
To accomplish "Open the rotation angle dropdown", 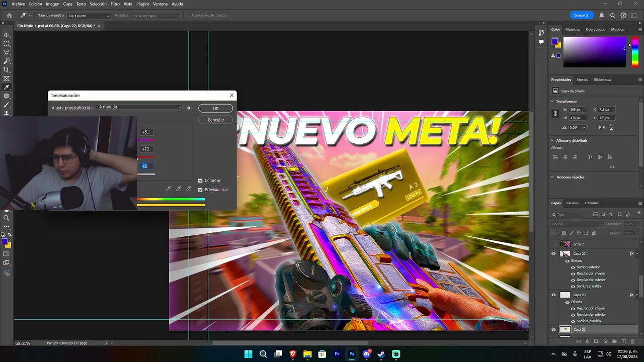I will tap(584, 128).
